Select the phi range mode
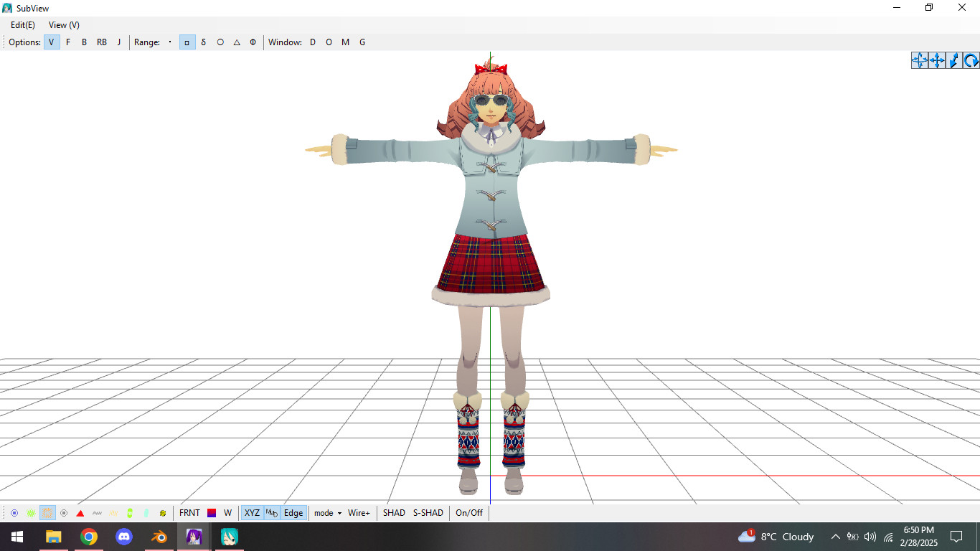The height and width of the screenshot is (551, 980). tap(253, 42)
